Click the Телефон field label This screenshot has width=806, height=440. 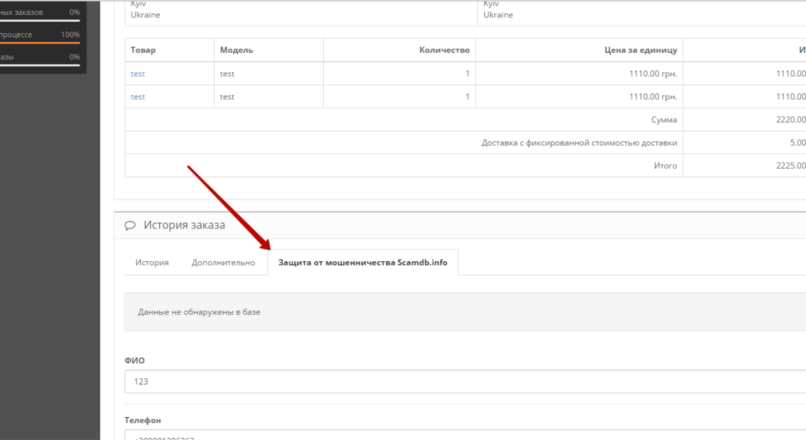coord(143,420)
